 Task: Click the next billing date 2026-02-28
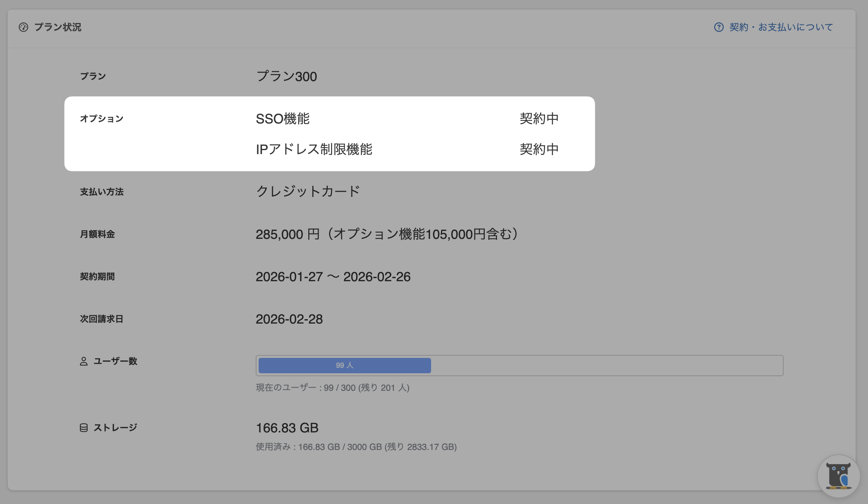tap(289, 319)
